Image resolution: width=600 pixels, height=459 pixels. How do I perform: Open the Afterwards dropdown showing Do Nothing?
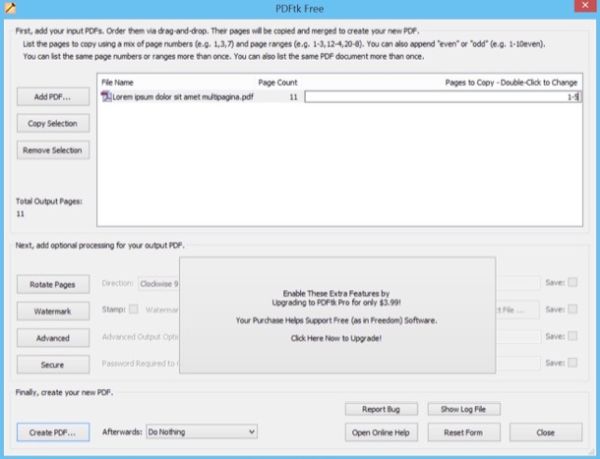[202, 432]
